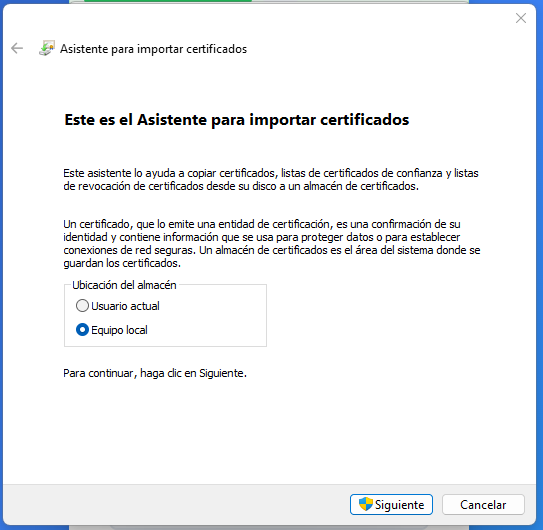The height and width of the screenshot is (530, 543).
Task: Click the certificate wizard icon in title
Action: pyautogui.click(x=47, y=48)
